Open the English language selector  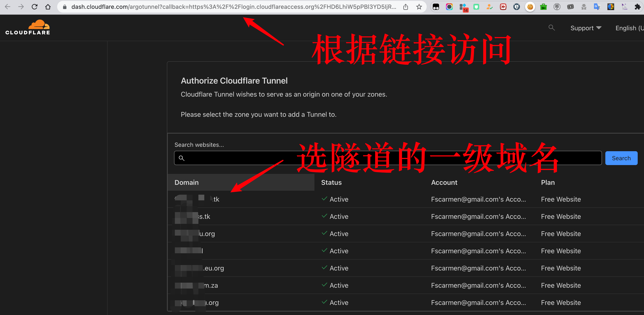point(629,28)
